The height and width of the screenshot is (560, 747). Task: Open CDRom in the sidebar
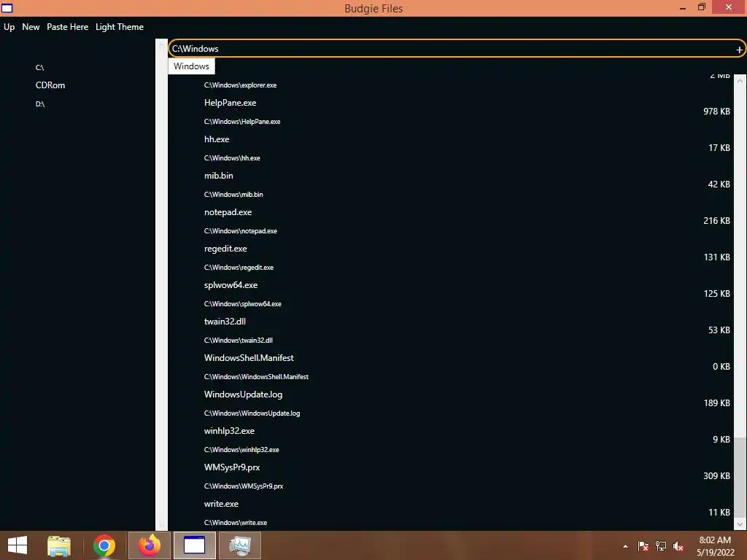click(50, 85)
